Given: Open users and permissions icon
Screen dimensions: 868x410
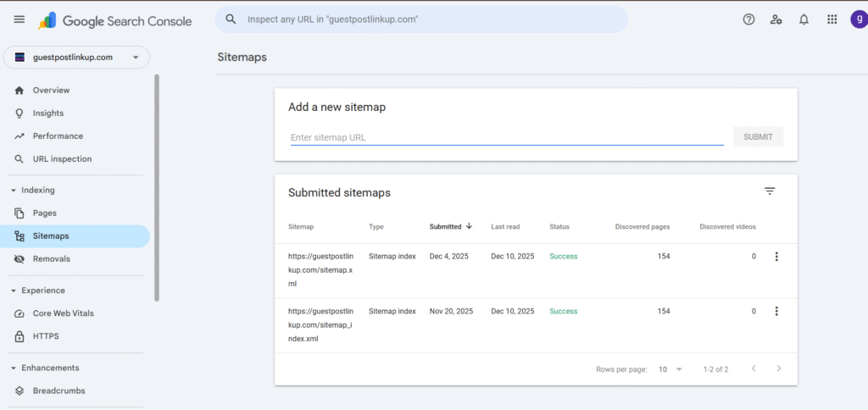Looking at the screenshot, I should click(x=776, y=19).
